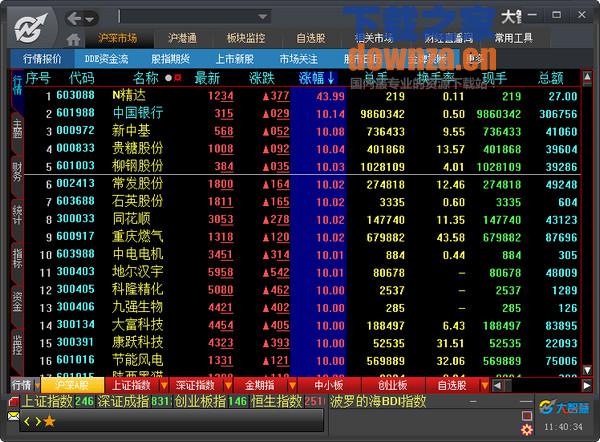Select stock row N精达
Screen dimensions: 600x442
tap(302, 96)
